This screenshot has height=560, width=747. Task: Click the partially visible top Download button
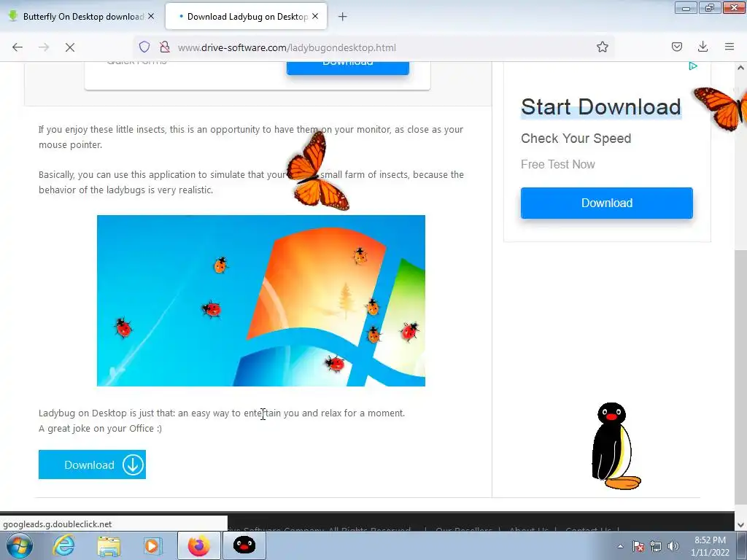pos(348,68)
